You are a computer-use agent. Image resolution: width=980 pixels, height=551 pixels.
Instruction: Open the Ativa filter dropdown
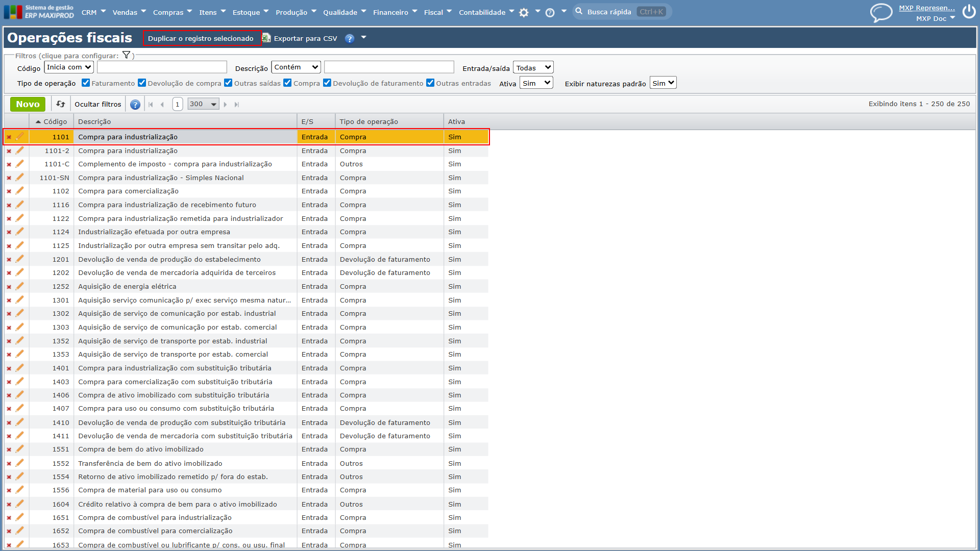(536, 83)
